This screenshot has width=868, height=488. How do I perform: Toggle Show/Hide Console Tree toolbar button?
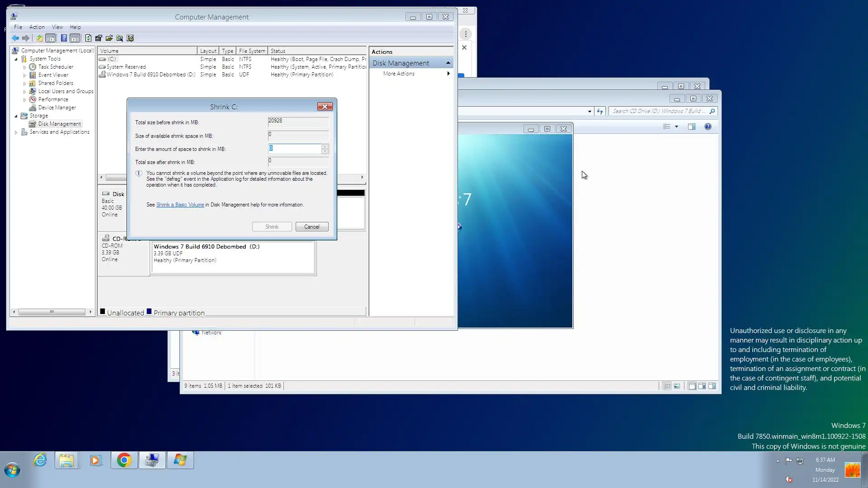tap(51, 38)
